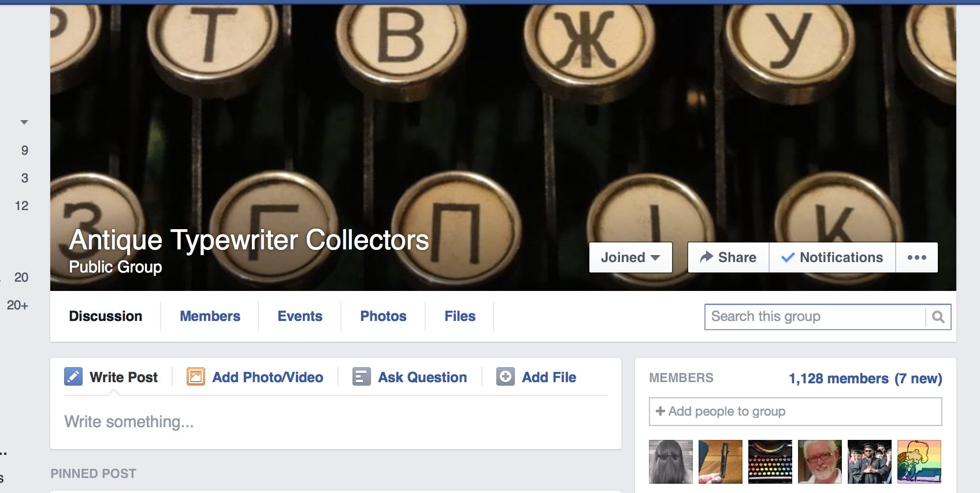Click the Add Photo/Video picture icon

click(196, 377)
